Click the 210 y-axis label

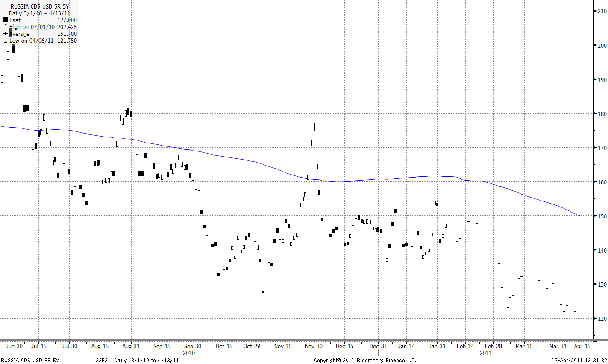pyautogui.click(x=602, y=11)
